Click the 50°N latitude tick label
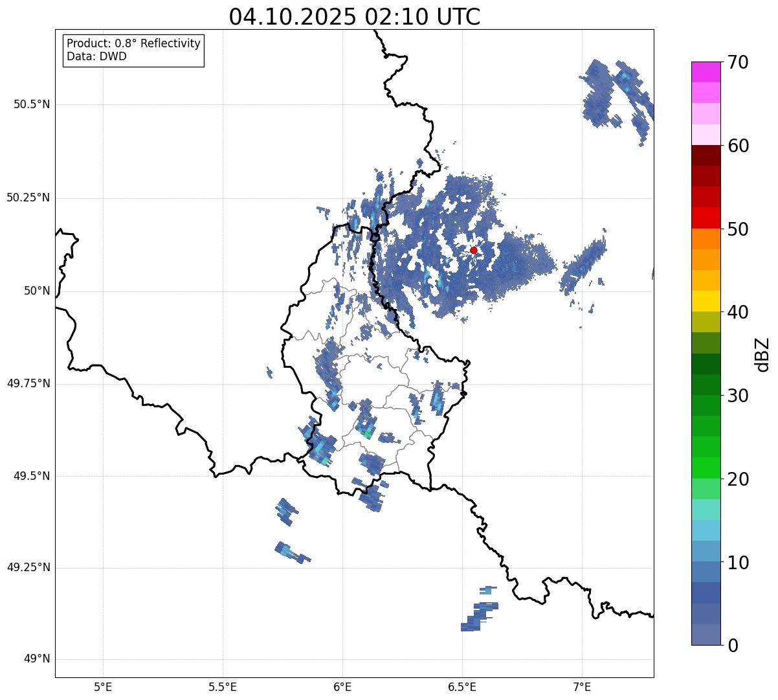Viewport: 778px width, 700px height. click(x=37, y=291)
